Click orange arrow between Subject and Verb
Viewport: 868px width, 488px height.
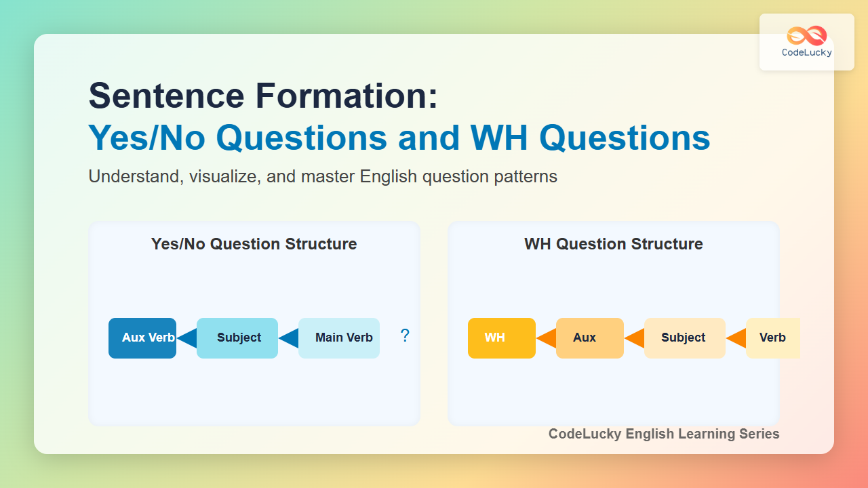click(x=736, y=338)
